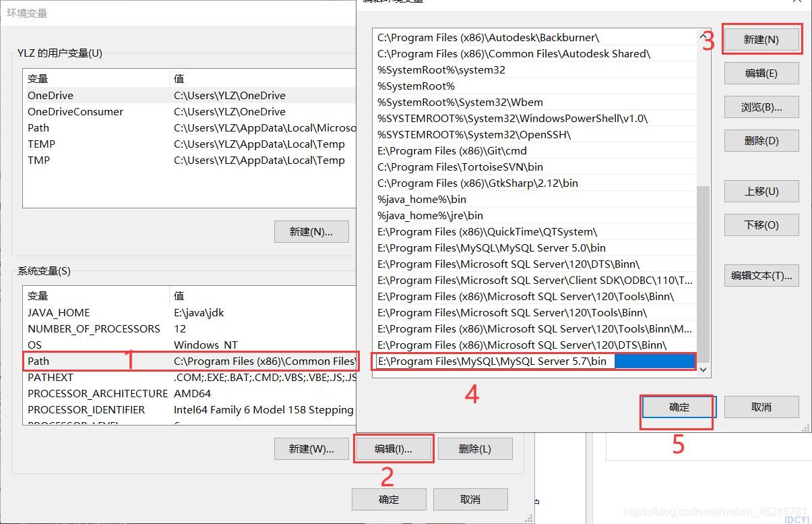
Task: Click the path list vertical scrollbar thumb
Action: (704, 273)
